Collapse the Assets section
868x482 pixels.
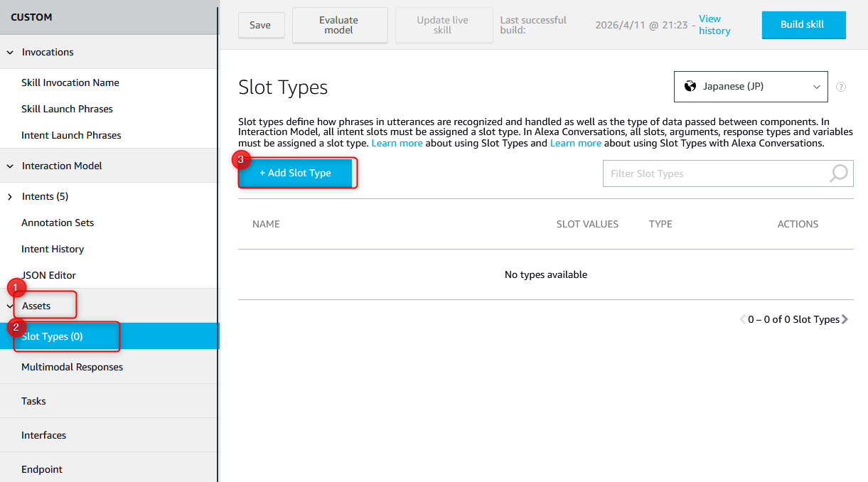[11, 306]
